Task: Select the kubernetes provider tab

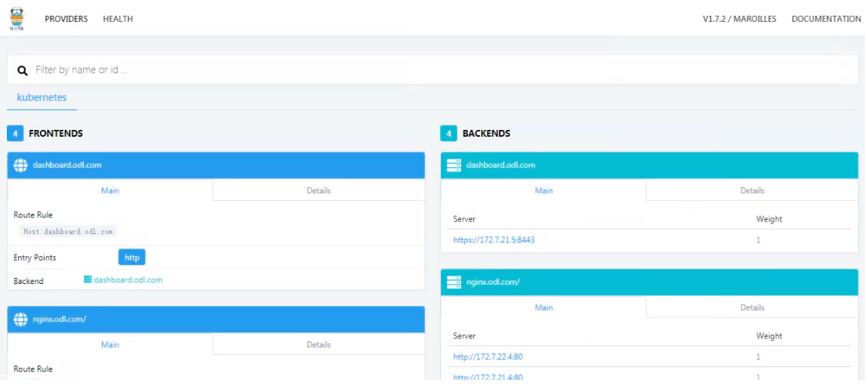Action: click(x=42, y=97)
